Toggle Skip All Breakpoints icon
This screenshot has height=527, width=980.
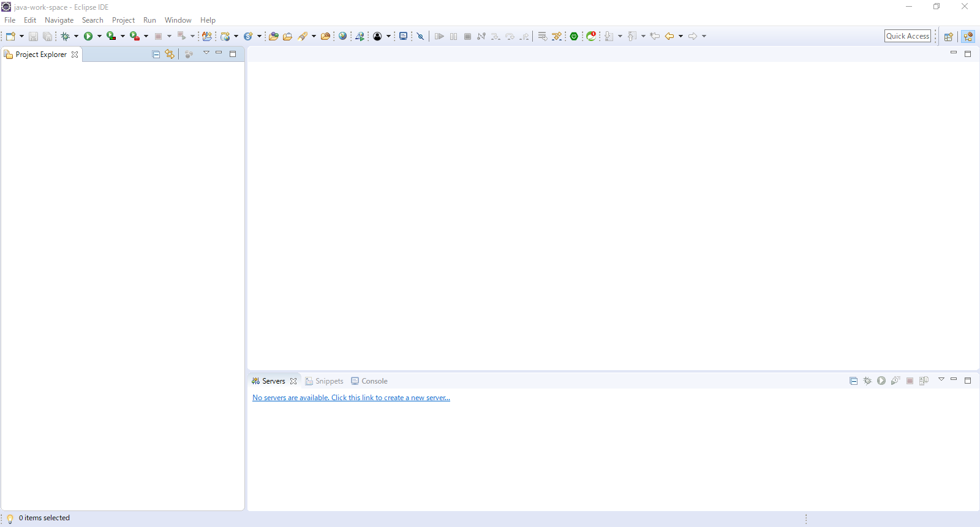(421, 36)
